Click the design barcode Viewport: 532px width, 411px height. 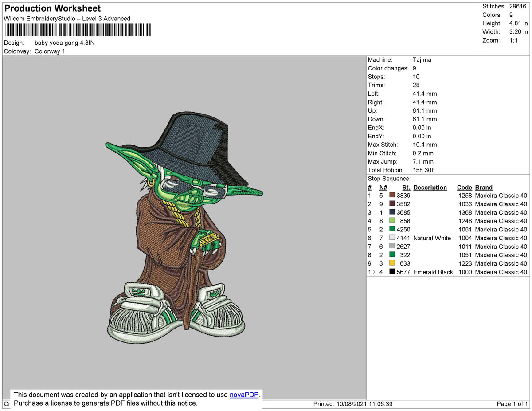pyautogui.click(x=78, y=30)
